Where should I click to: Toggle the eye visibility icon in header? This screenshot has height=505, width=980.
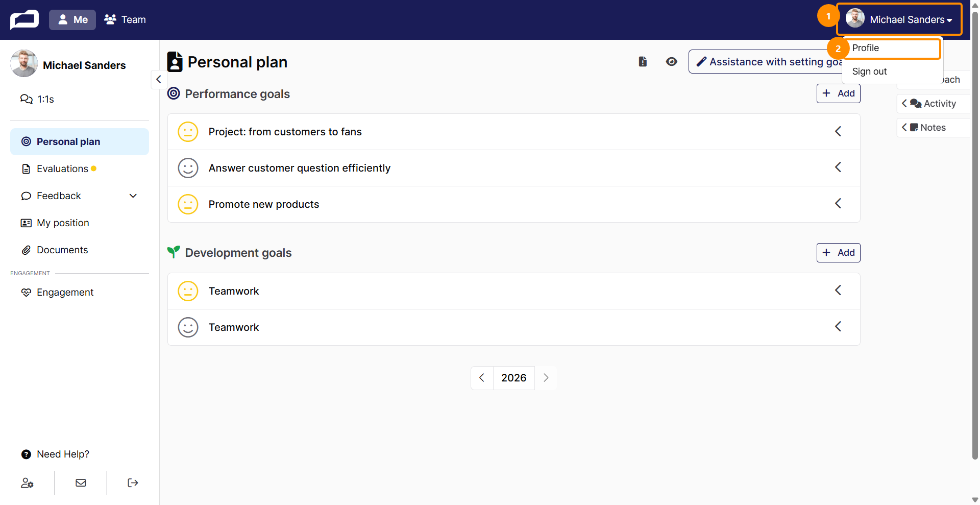click(671, 62)
